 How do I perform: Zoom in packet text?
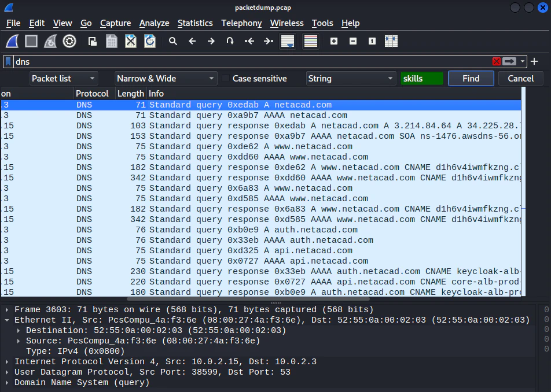(x=334, y=42)
